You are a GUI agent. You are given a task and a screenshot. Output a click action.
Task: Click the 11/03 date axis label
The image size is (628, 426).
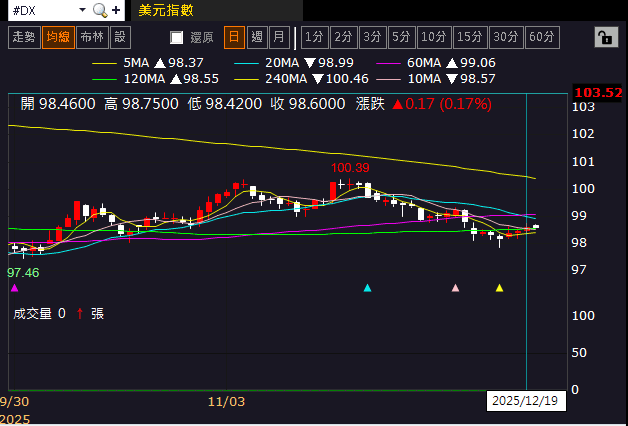tap(226, 401)
